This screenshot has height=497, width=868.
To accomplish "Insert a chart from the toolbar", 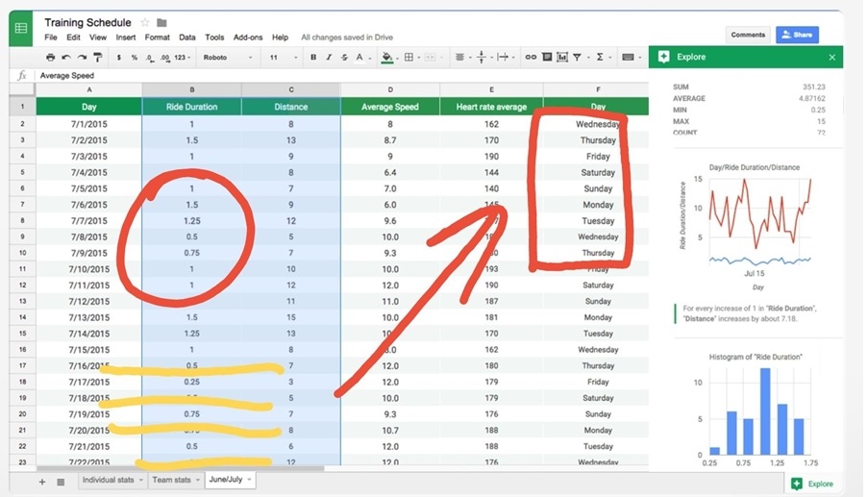I will pyautogui.click(x=566, y=58).
